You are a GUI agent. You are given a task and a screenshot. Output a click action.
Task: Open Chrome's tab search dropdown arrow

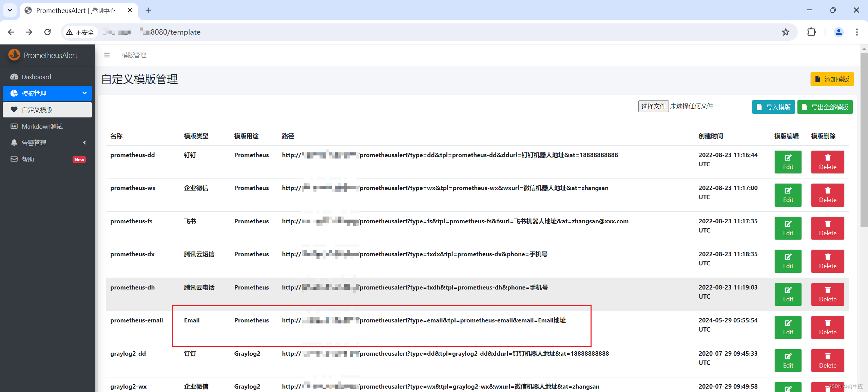(9, 10)
